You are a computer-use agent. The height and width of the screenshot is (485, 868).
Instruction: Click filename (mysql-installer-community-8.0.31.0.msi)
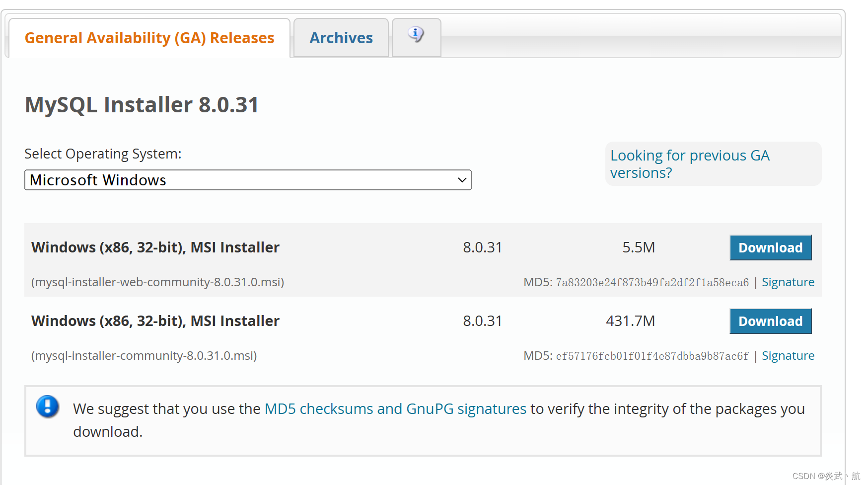(x=144, y=356)
